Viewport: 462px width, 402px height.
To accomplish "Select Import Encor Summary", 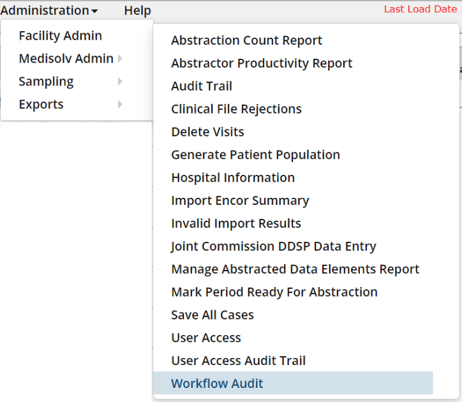I will [x=240, y=201].
